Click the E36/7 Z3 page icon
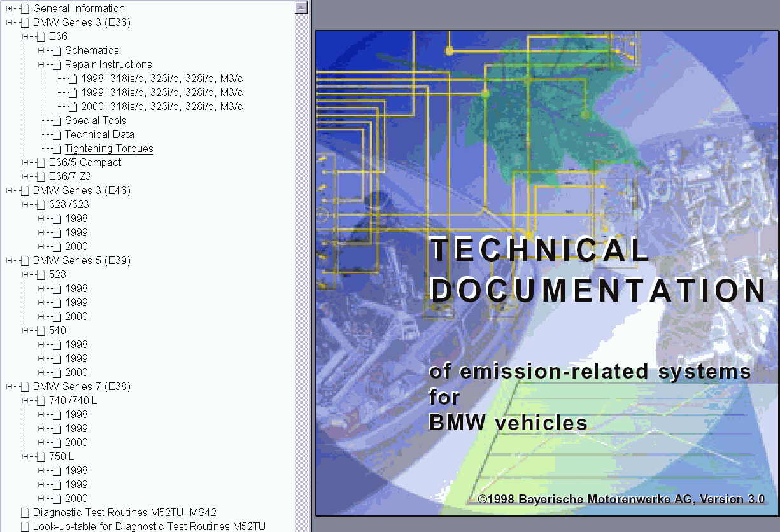This screenshot has height=532, width=780. coord(41,177)
